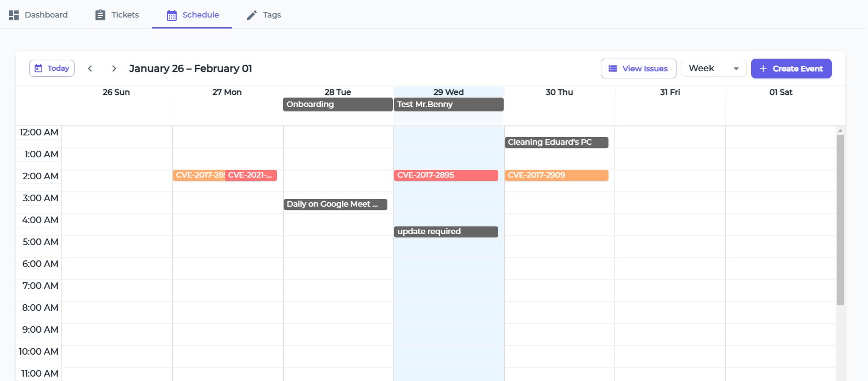Viewport: 868px width, 381px height.
Task: Click the Schedule calendar icon
Action: click(x=172, y=15)
